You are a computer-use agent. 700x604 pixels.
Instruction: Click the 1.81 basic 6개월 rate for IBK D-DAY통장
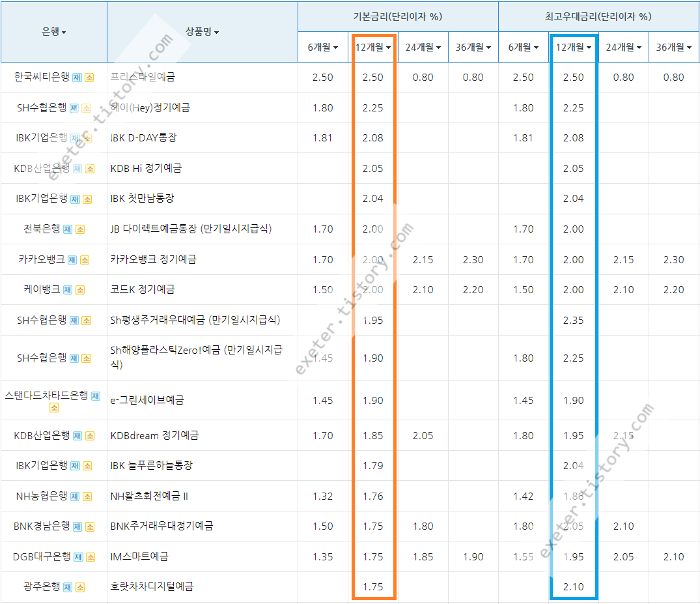[323, 137]
